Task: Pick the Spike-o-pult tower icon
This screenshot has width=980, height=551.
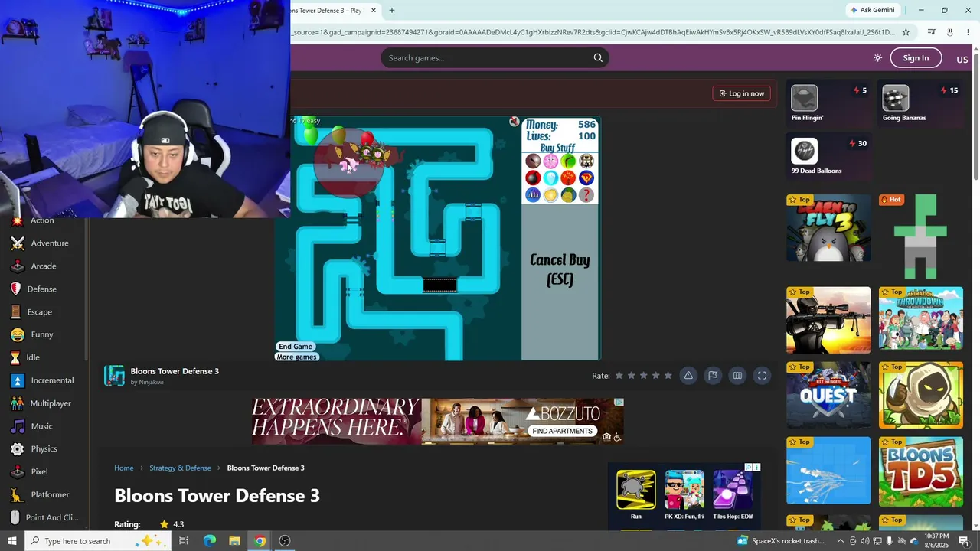Action: click(x=586, y=161)
